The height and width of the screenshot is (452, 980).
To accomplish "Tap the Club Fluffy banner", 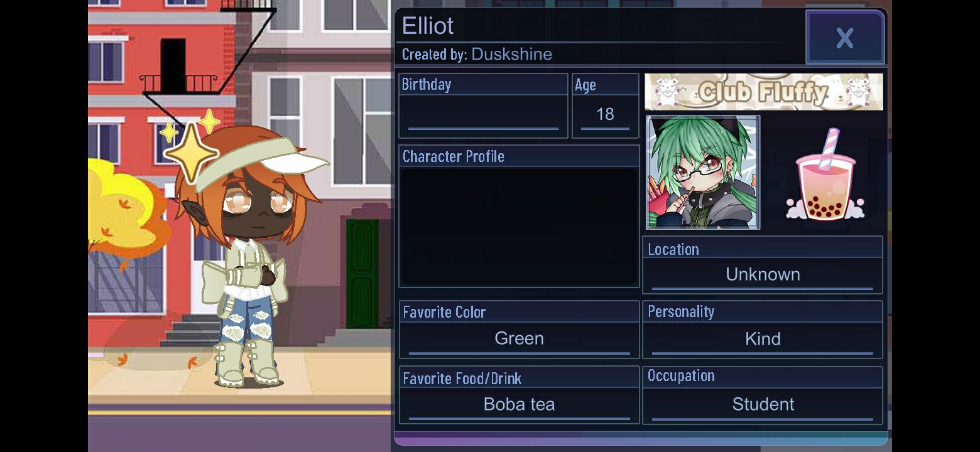I will [764, 92].
